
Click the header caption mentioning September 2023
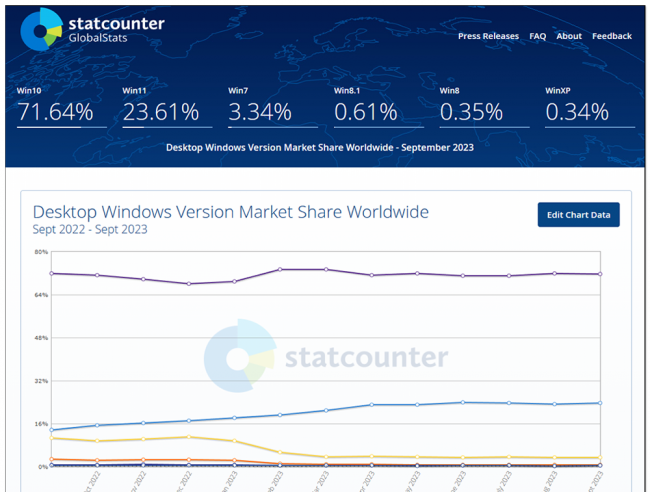point(320,148)
